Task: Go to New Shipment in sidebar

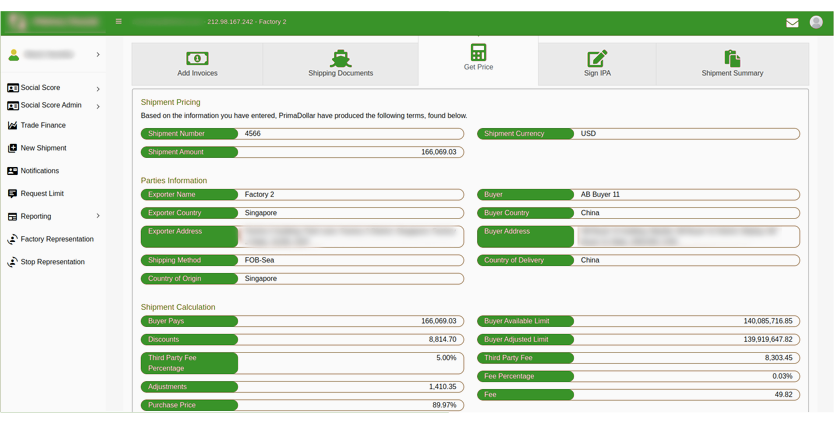Action: (x=43, y=148)
